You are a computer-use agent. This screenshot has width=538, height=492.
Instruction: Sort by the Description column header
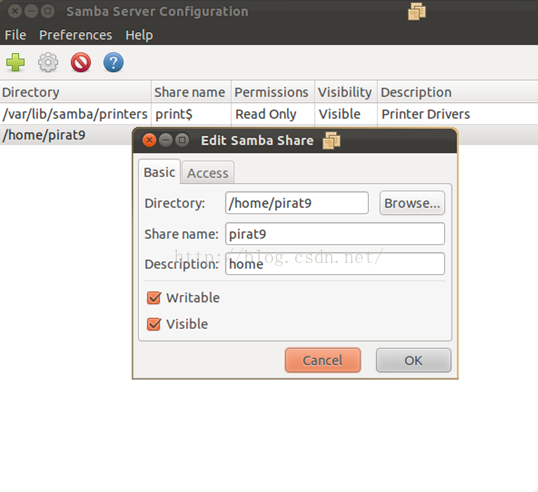(458, 92)
